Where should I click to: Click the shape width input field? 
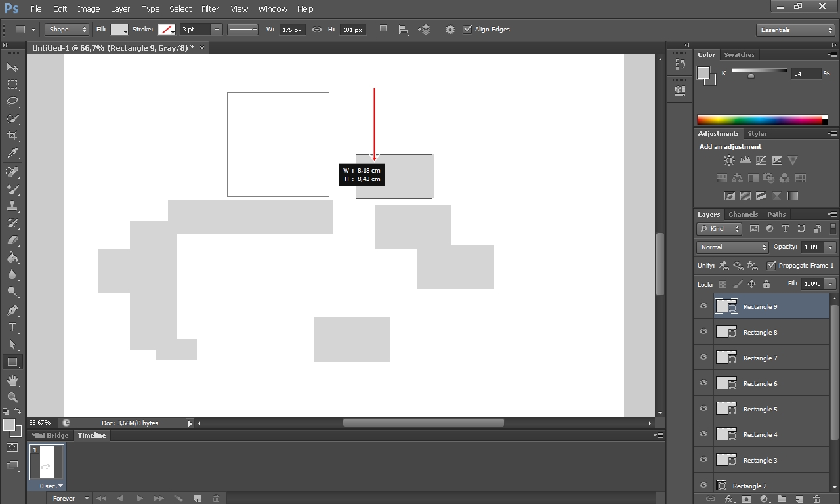click(291, 30)
